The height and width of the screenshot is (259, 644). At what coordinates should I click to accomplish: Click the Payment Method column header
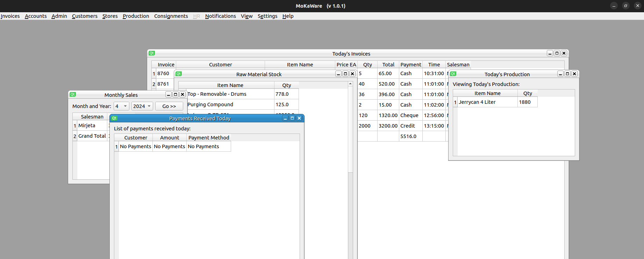209,138
